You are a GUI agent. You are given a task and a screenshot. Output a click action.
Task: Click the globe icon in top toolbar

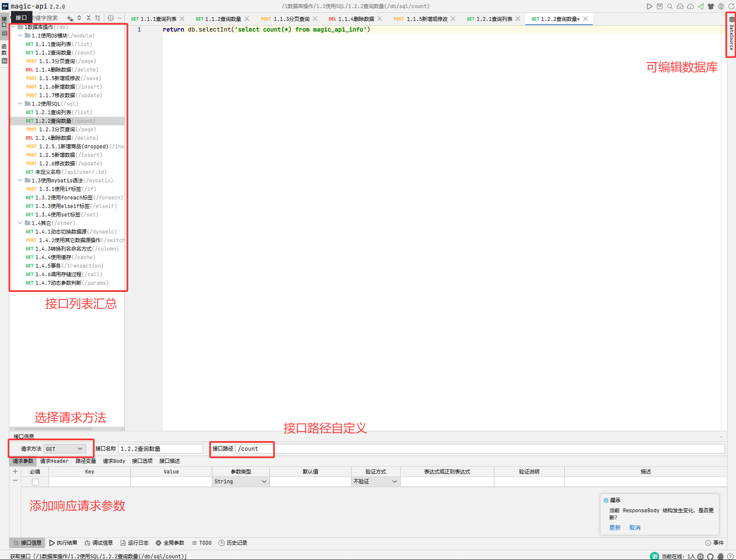[721, 6]
